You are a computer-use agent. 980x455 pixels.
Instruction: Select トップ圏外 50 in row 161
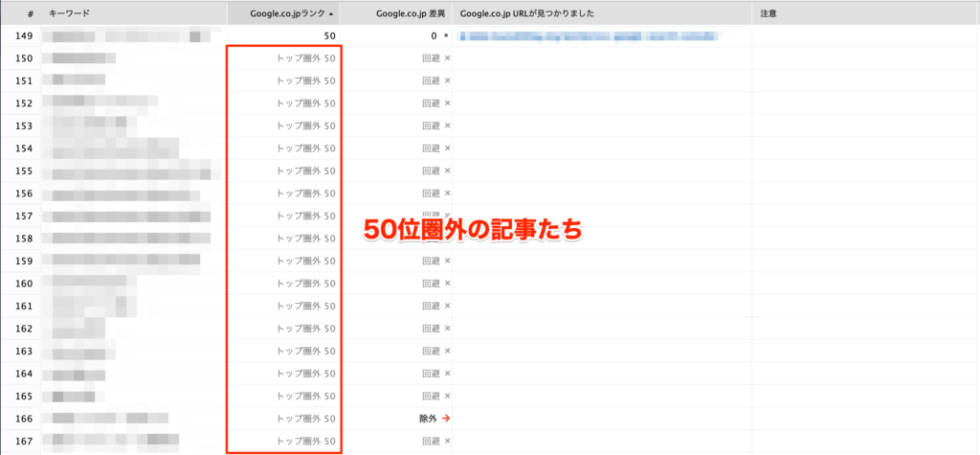click(306, 306)
